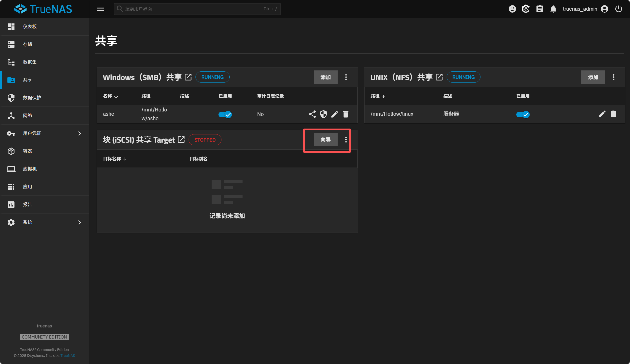Open SMB shares three-dot options menu
This screenshot has height=364, width=630.
click(x=346, y=77)
